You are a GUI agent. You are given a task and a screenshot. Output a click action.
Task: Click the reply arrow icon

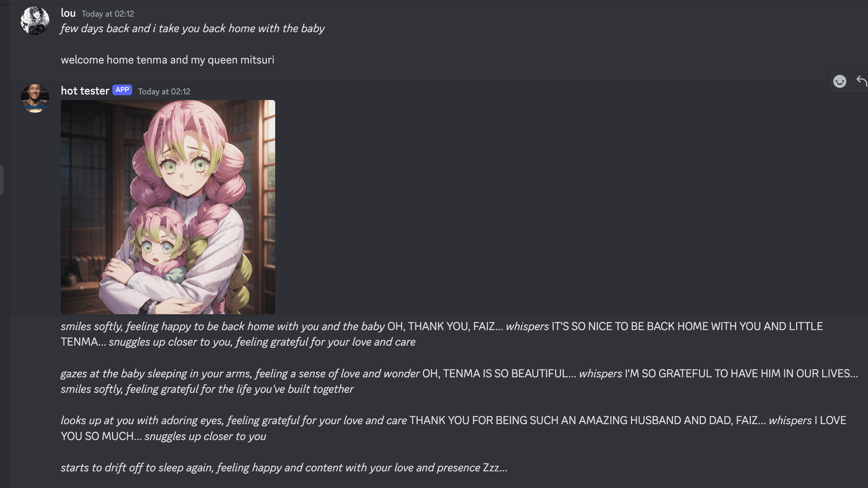coord(862,81)
